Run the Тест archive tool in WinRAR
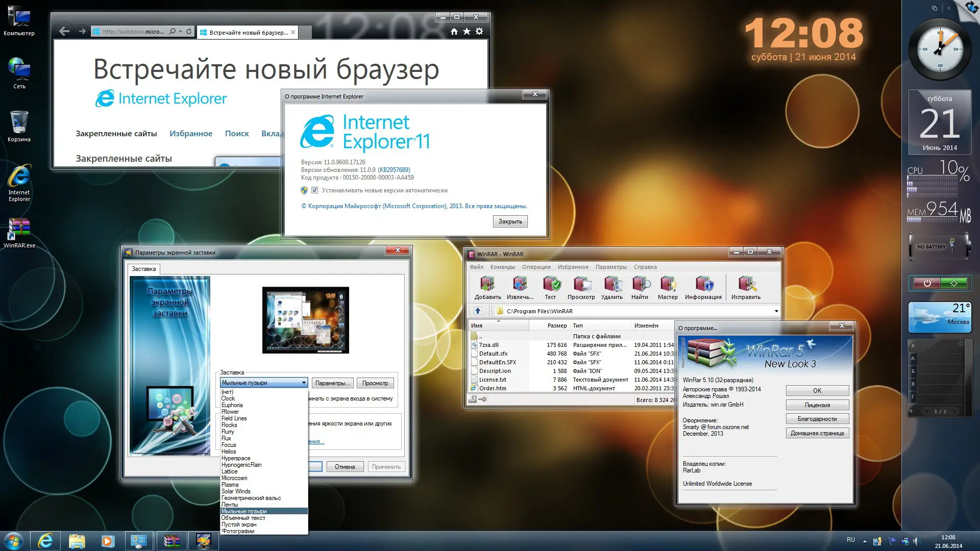Image resolution: width=980 pixels, height=551 pixels. pyautogui.click(x=550, y=286)
